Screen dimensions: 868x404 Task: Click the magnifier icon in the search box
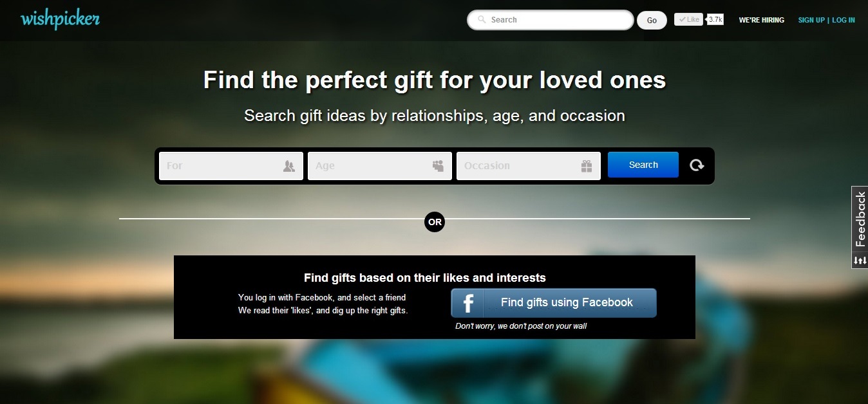click(481, 20)
